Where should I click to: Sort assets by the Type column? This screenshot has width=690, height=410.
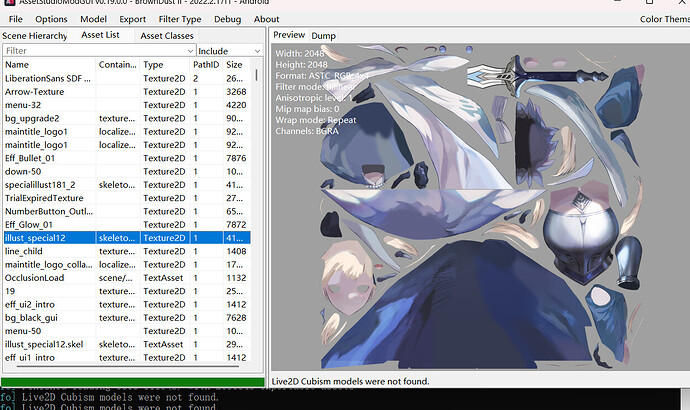(x=165, y=65)
